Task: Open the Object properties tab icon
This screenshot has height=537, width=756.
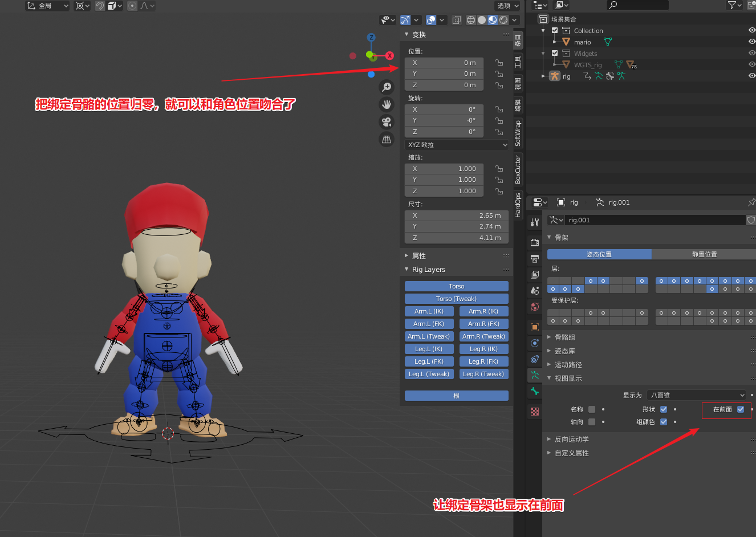Action: [535, 327]
